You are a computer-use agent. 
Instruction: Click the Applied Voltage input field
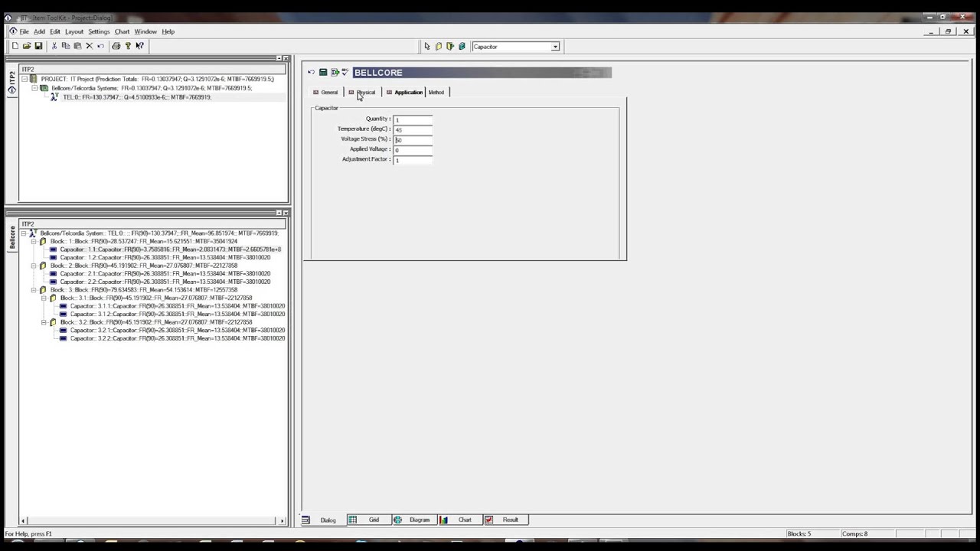(x=413, y=149)
